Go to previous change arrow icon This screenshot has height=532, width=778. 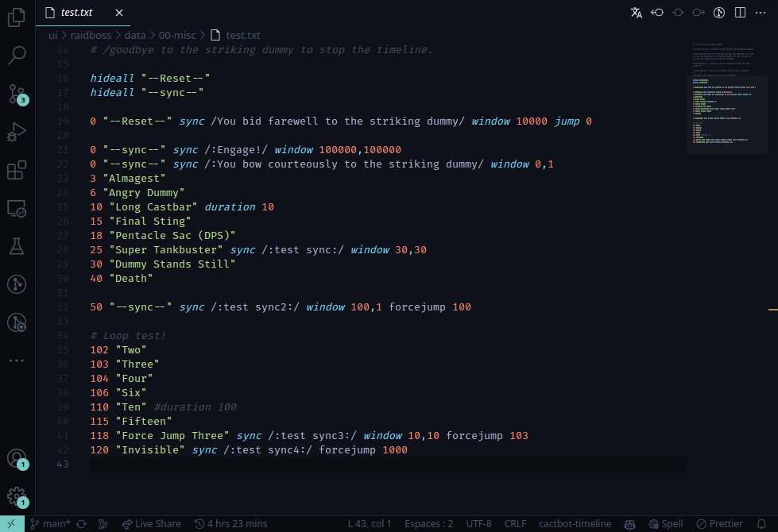tap(657, 13)
